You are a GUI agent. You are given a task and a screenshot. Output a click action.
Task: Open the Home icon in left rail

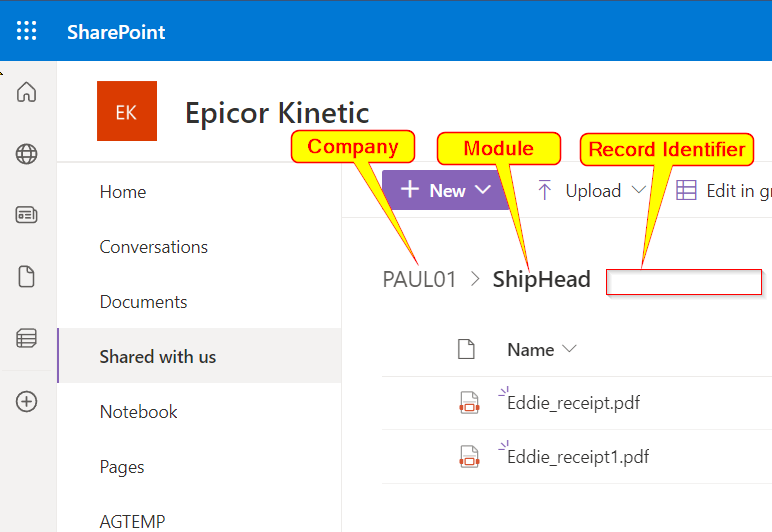[x=27, y=92]
